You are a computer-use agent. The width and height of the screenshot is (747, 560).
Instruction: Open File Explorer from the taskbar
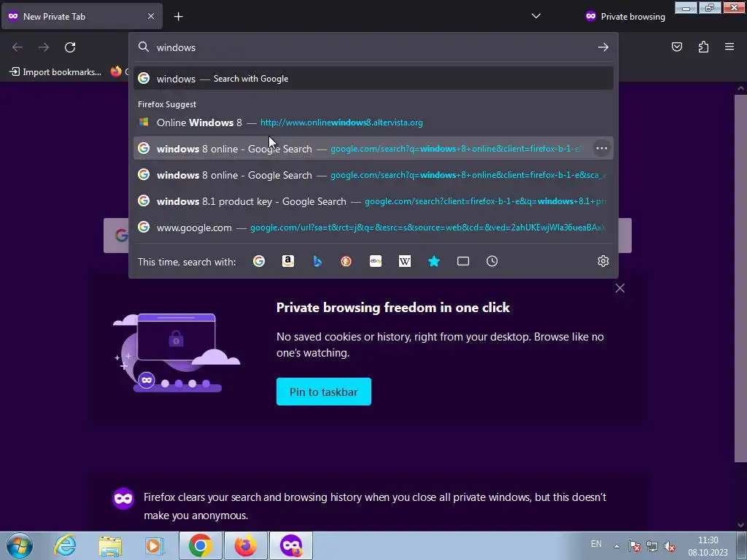(110, 545)
